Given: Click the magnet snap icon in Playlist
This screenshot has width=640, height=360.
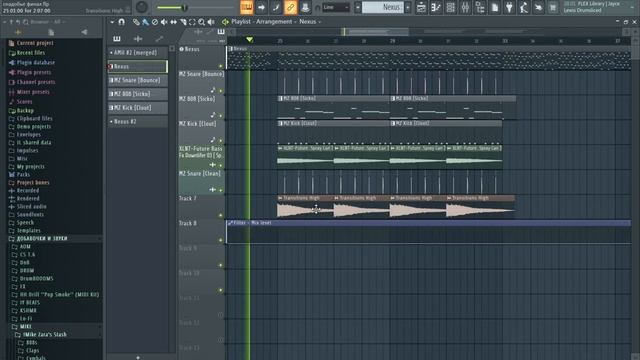Looking at the screenshot, I should pos(122,22).
